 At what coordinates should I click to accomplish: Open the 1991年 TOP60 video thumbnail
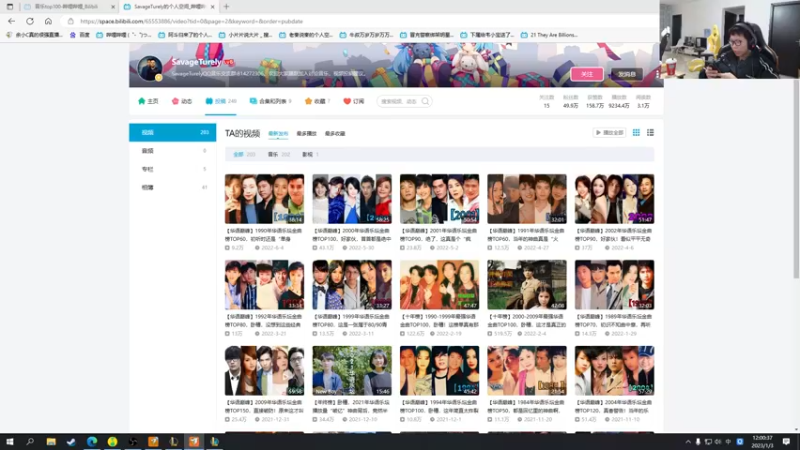527,199
